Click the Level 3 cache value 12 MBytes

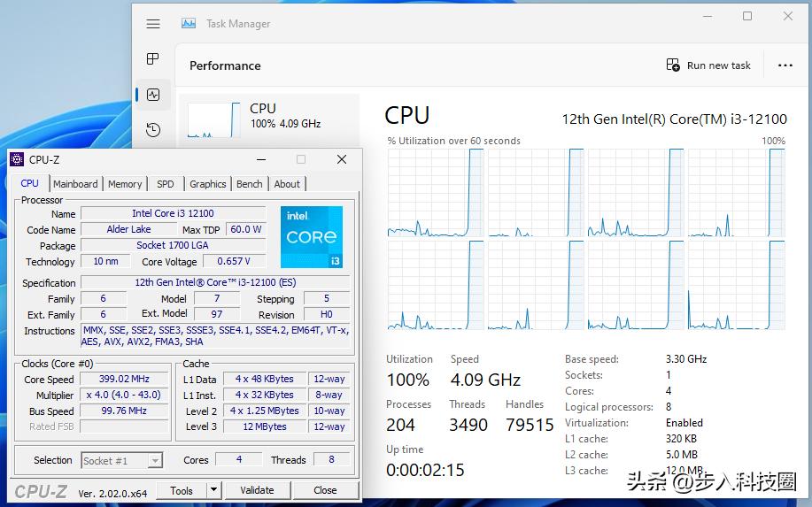pos(265,426)
